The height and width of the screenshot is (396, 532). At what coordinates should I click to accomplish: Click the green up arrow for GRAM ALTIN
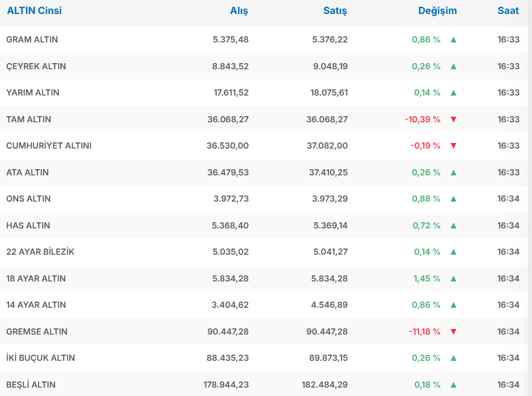[x=453, y=40]
